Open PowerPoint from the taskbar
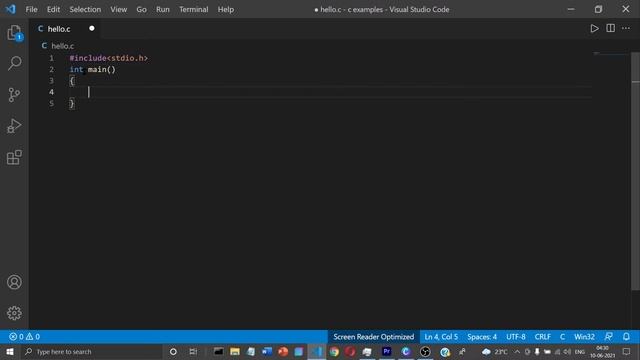 click(x=283, y=351)
